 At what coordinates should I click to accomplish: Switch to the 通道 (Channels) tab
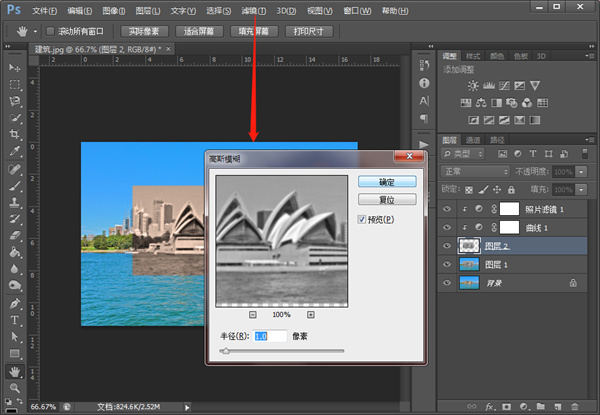474,140
